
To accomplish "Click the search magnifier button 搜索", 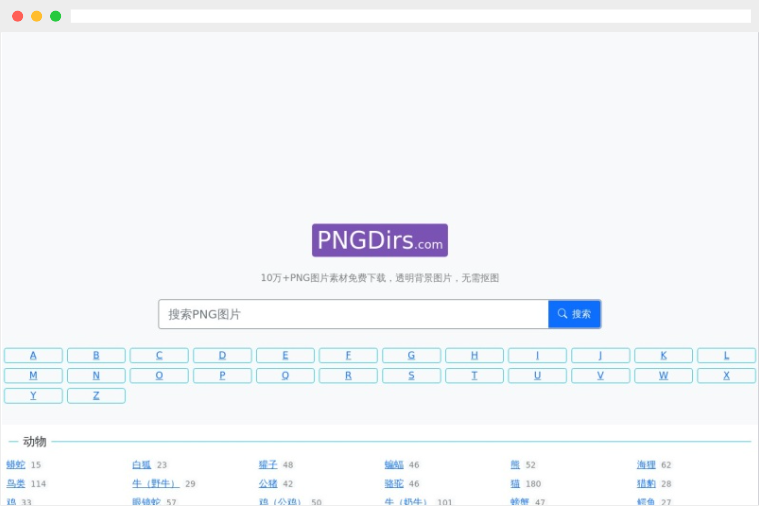I will click(x=574, y=314).
